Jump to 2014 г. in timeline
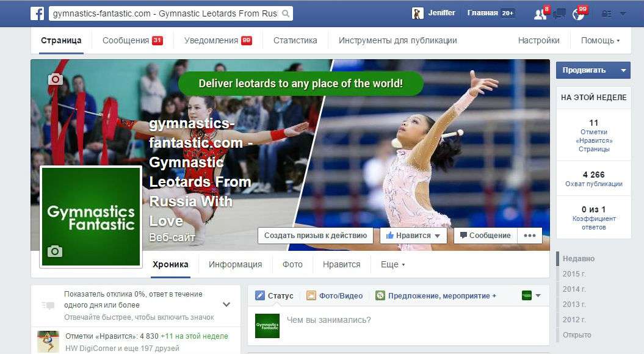Image resolution: width=644 pixels, height=354 pixels. 574,289
